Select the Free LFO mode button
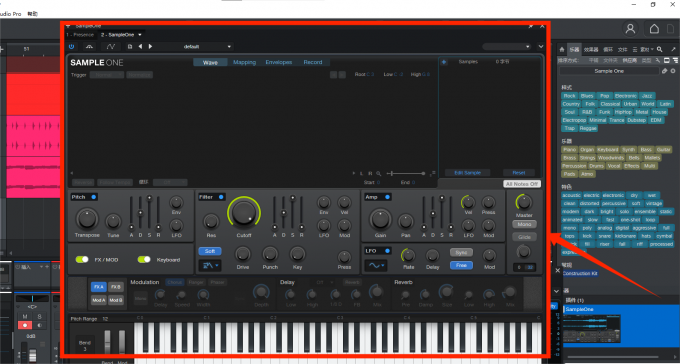680x364 pixels. point(461,265)
